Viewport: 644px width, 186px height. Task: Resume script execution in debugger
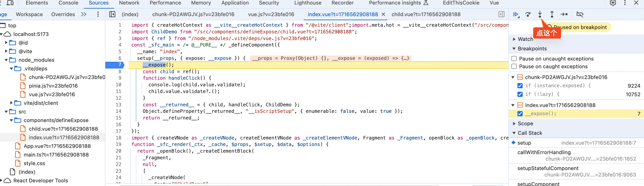516,14
